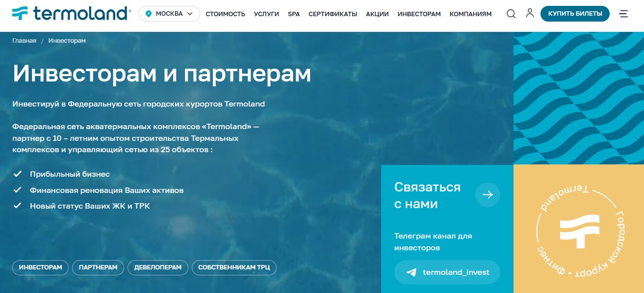This screenshot has height=293, width=644.
Task: Click the Инвестируй в Федеральную сеть subtitle
Action: point(139,104)
